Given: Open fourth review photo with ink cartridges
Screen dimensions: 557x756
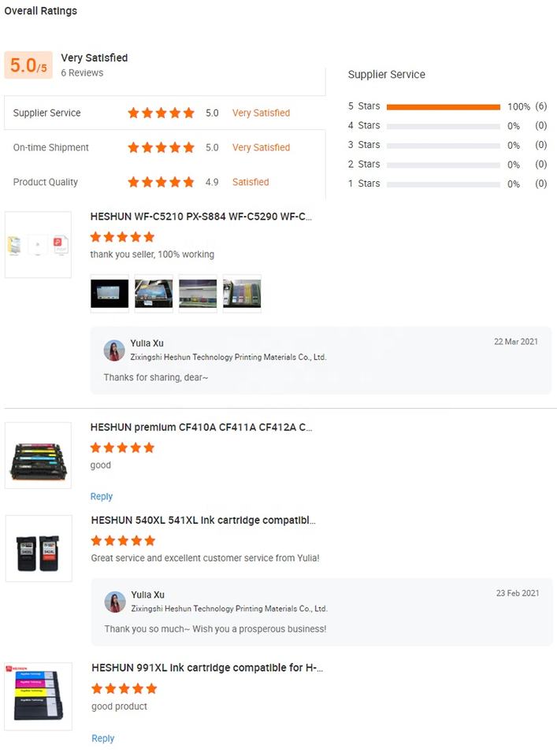Looking at the screenshot, I should (x=242, y=294).
